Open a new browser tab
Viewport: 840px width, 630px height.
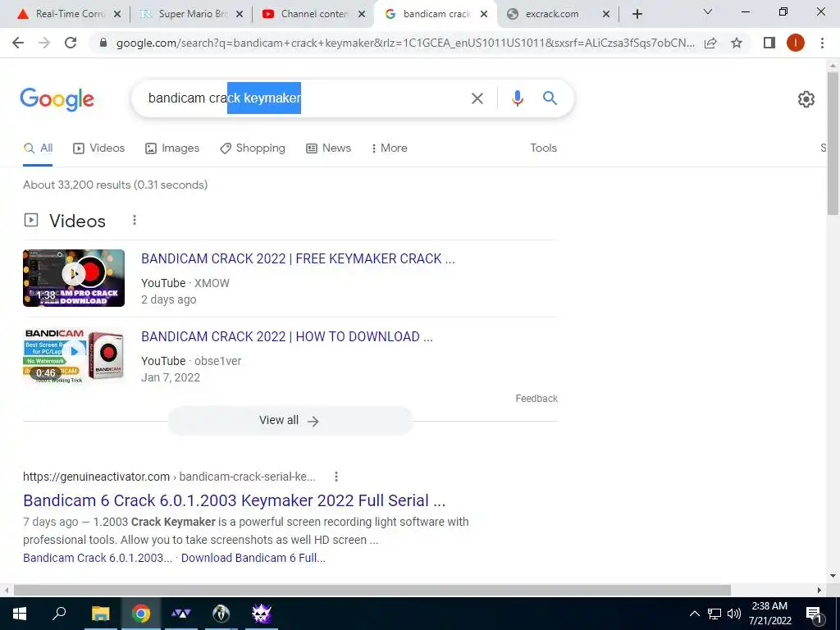[637, 14]
